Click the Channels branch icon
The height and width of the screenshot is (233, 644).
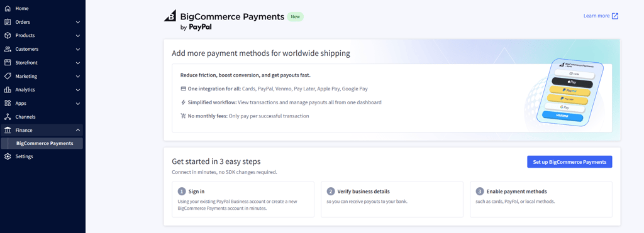pos(8,117)
